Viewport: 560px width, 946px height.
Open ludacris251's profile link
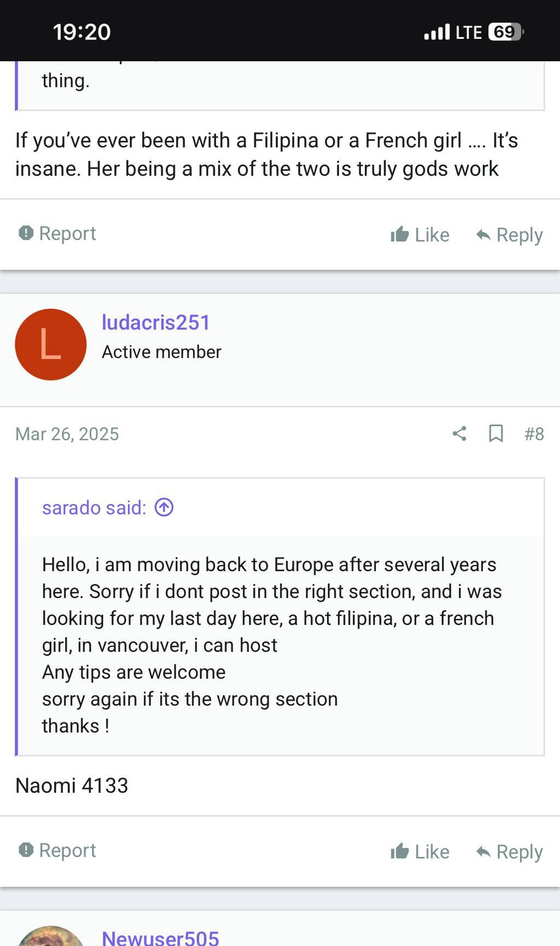point(156,323)
